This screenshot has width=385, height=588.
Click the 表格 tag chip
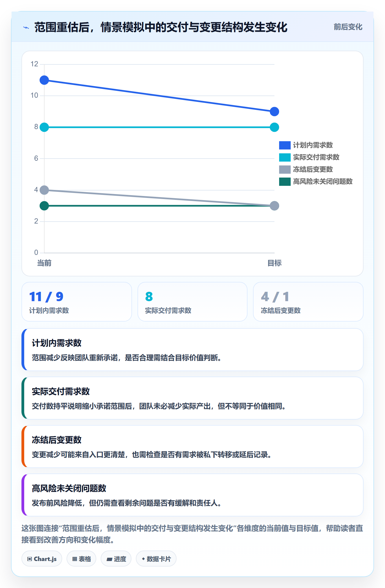coord(81,559)
